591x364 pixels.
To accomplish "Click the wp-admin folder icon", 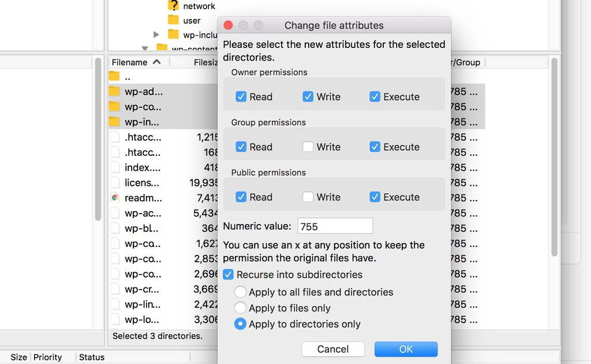I will (114, 91).
